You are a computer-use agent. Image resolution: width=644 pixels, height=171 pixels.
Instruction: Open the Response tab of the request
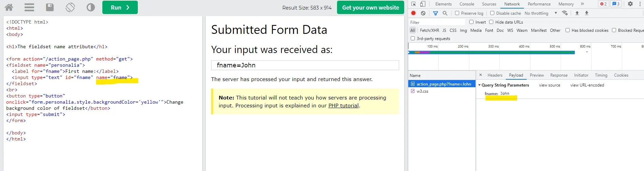pos(559,75)
